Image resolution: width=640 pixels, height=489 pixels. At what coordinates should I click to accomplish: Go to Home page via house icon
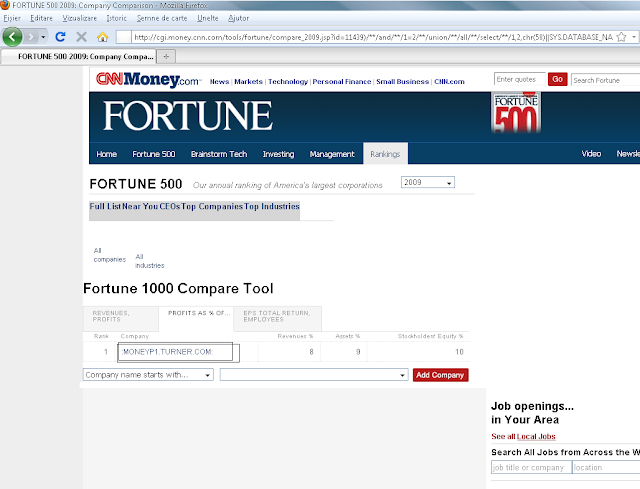tap(102, 37)
